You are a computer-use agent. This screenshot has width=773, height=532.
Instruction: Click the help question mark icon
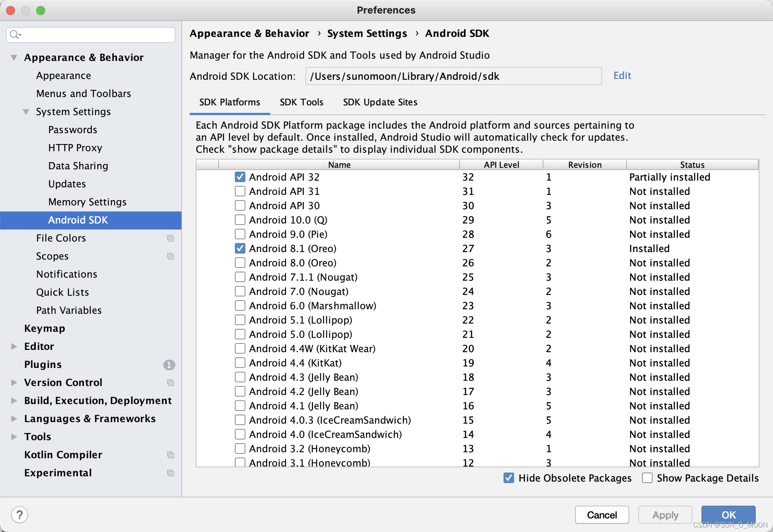tap(20, 515)
